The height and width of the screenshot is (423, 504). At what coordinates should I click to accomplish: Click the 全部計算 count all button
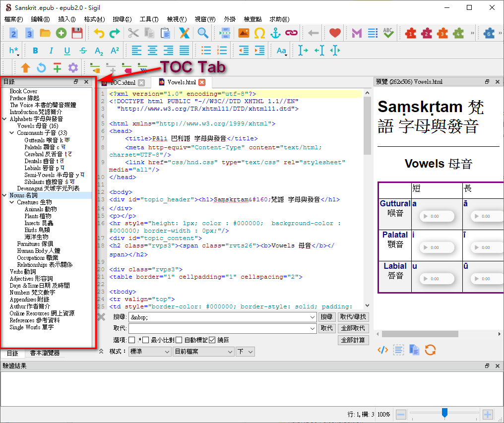pos(353,340)
